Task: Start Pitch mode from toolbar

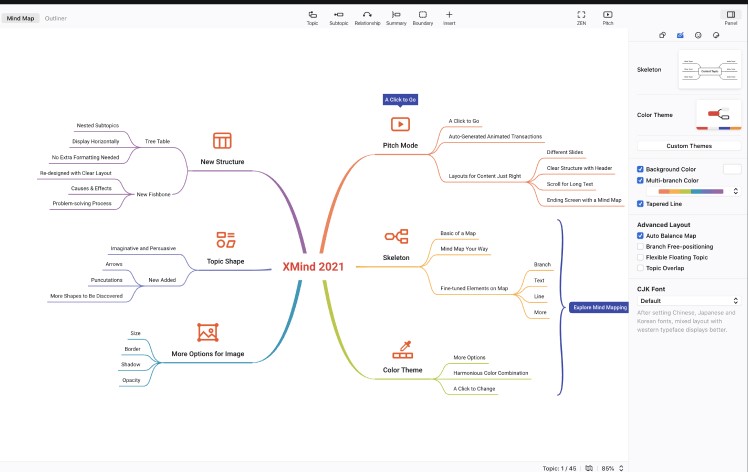Action: coord(608,18)
